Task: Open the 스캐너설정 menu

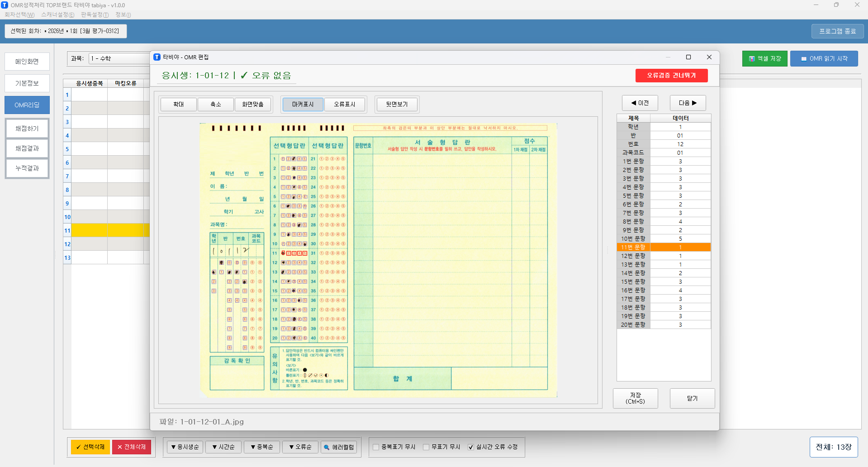Action: 57,14
